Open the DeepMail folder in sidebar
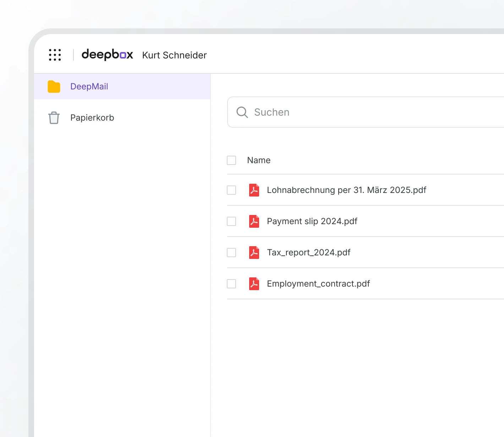This screenshot has width=504, height=437. click(x=89, y=87)
